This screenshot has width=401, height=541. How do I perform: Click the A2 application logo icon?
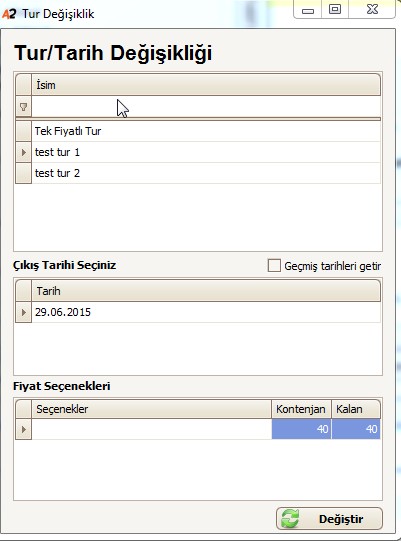pos(9,14)
